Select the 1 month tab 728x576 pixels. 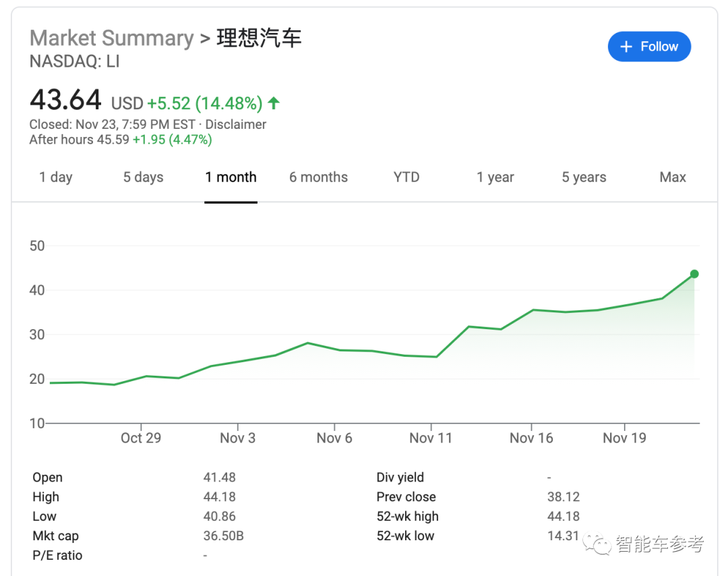231,177
